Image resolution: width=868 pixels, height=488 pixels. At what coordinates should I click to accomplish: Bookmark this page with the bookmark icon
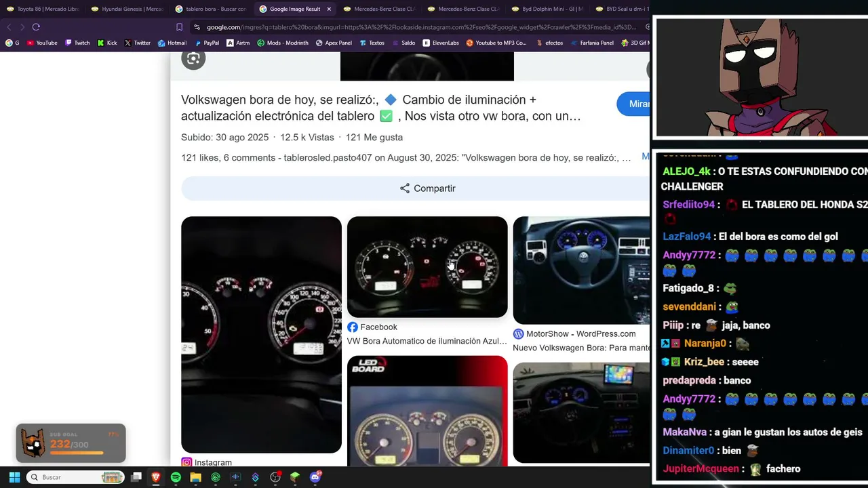(179, 27)
